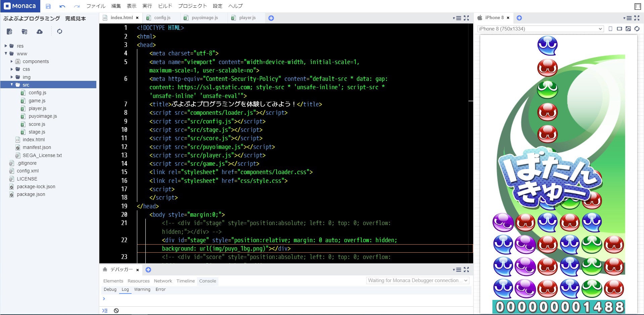Screen dimensions: 644x315
Task: Open the iPhone 8 device size dropdown
Action: point(540,29)
